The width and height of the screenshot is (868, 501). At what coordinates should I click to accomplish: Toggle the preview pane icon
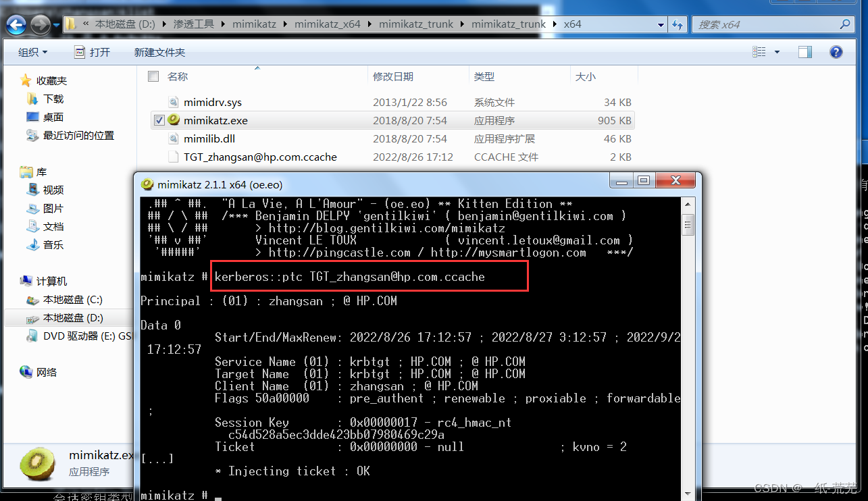805,52
